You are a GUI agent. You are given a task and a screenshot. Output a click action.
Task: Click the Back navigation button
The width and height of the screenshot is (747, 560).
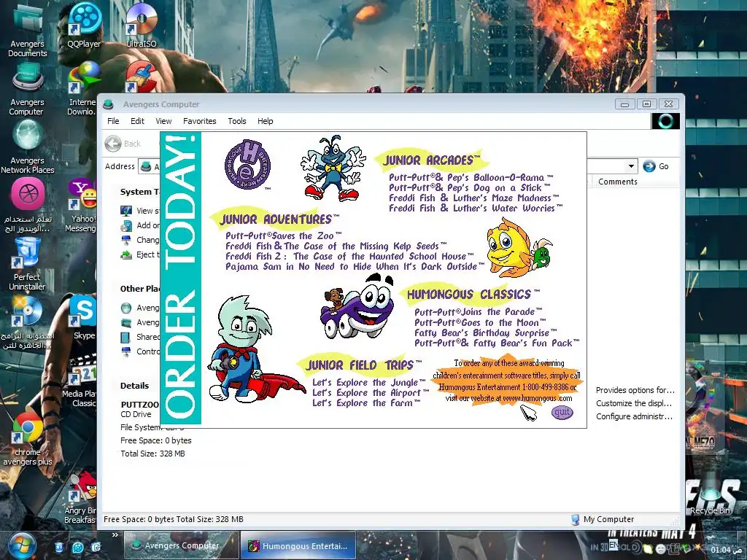click(123, 144)
